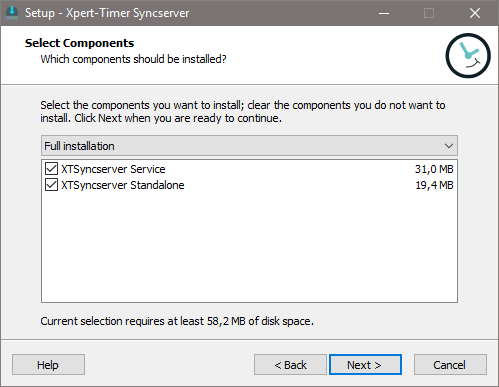499x387 pixels.
Task: Uncheck the XTSyncserver Service checkbox
Action: [x=51, y=169]
